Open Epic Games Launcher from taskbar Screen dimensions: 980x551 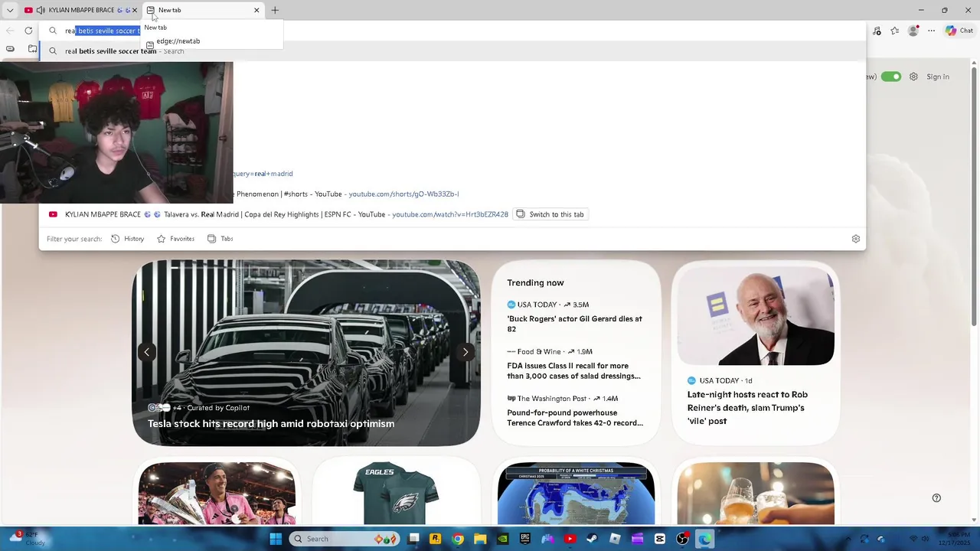(x=525, y=539)
